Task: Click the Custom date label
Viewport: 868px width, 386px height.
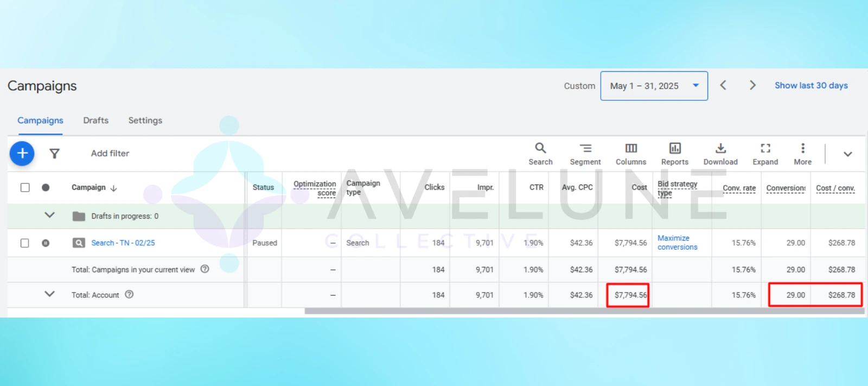Action: [x=579, y=86]
